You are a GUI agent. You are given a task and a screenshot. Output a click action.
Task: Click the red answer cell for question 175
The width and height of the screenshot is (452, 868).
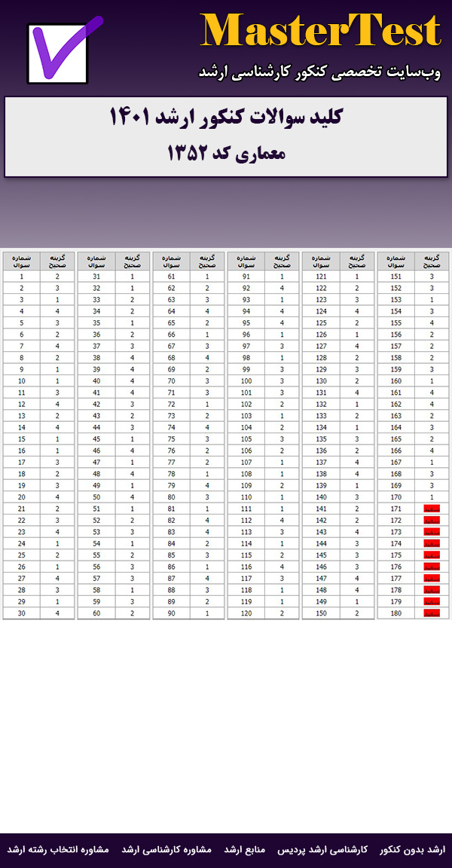[x=432, y=555]
